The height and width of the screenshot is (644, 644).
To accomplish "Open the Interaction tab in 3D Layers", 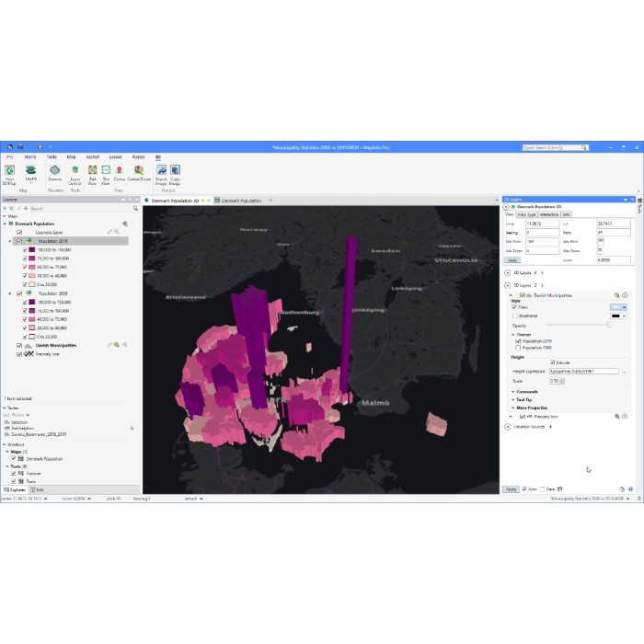I will click(x=549, y=214).
